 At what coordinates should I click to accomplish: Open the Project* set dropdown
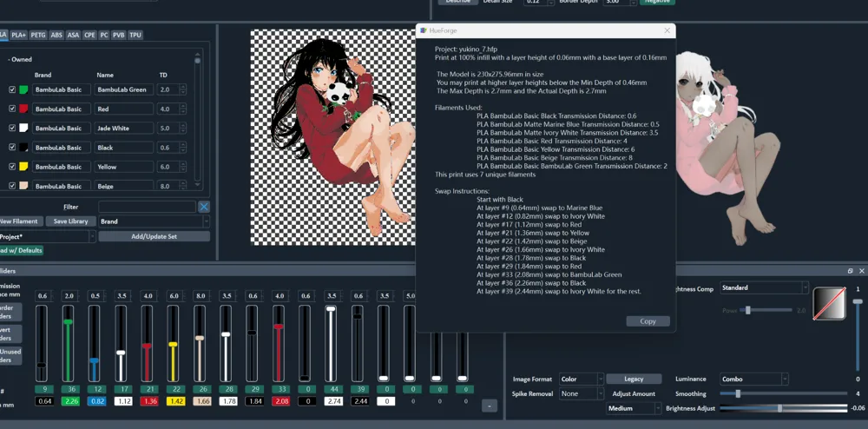coord(47,236)
